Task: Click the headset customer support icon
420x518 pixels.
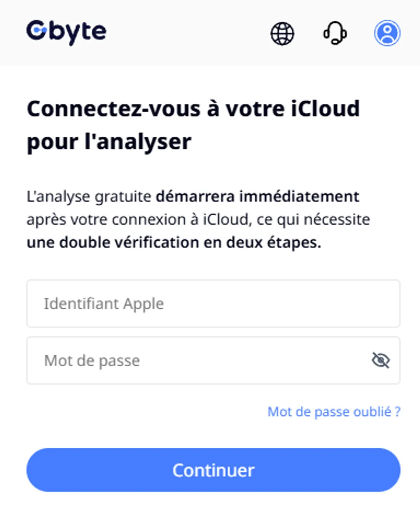Action: [x=335, y=34]
